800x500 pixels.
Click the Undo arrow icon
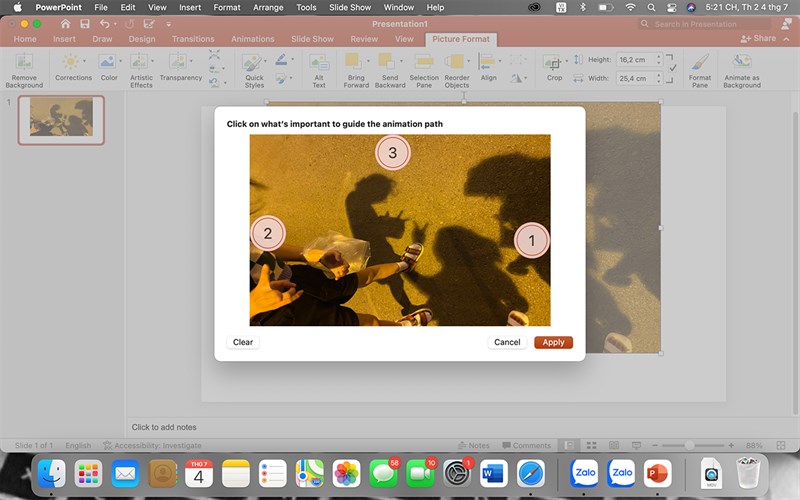click(105, 24)
